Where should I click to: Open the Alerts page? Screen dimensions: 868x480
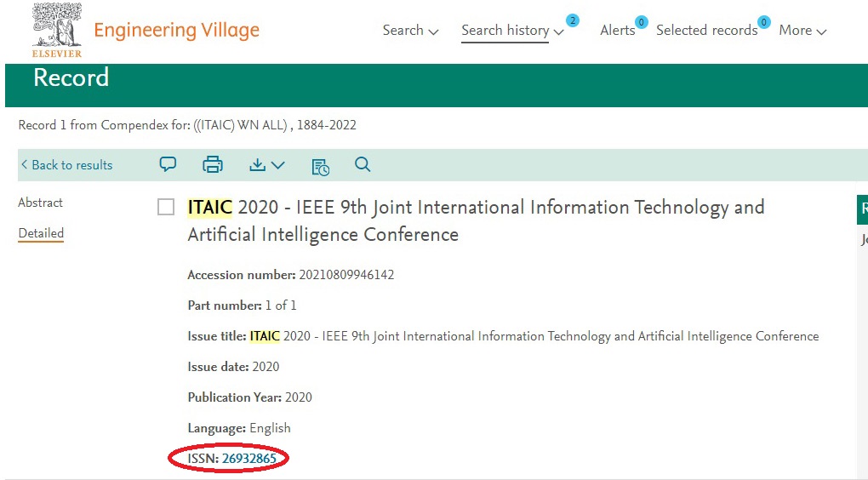pyautogui.click(x=617, y=31)
